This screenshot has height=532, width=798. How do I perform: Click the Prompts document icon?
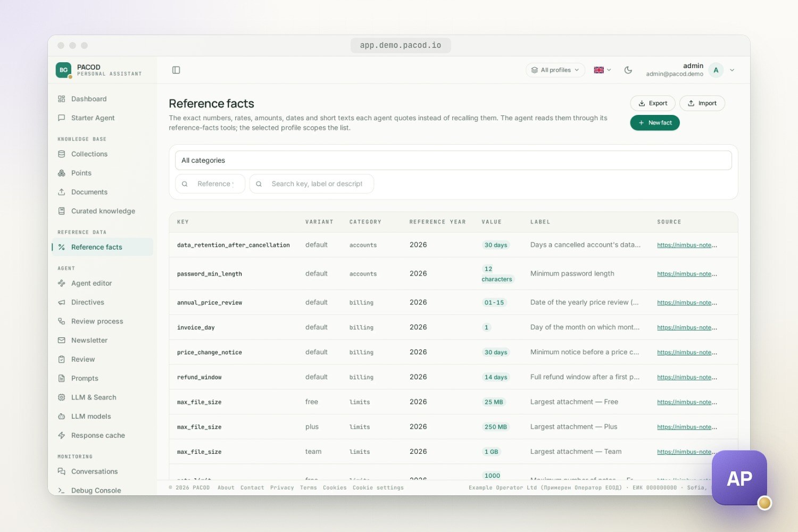point(62,378)
